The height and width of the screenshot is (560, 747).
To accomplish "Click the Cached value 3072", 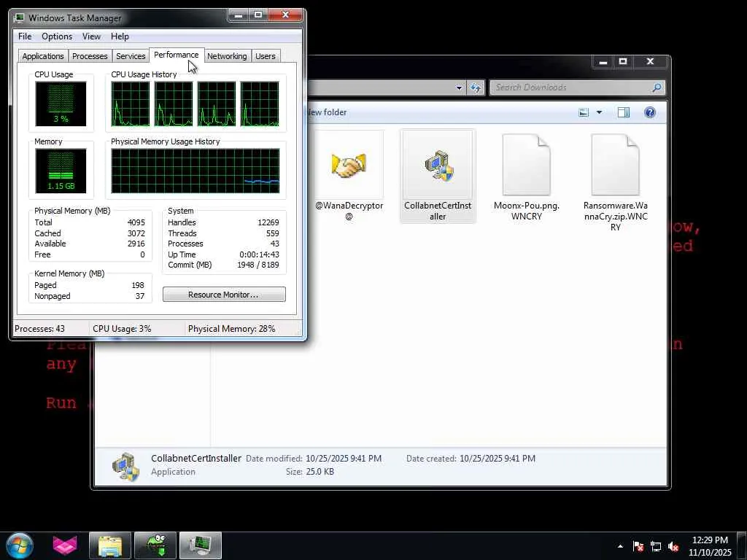I will pos(136,233).
